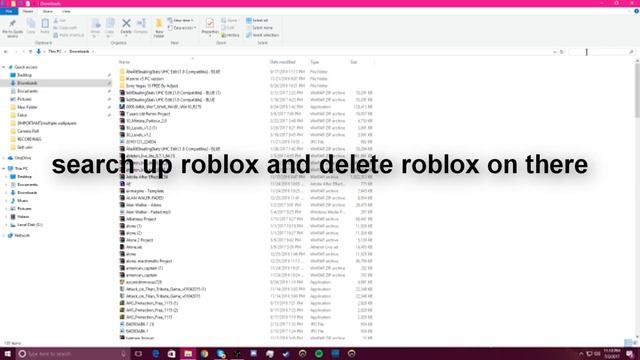
Task: Click Open in the ribbon Open group
Action: [x=230, y=20]
